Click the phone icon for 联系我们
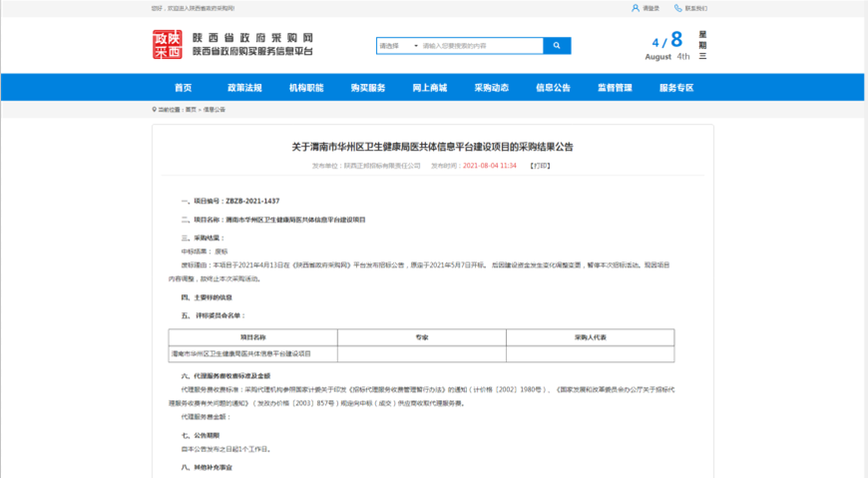Viewport: 868px width, 478px height. 678,8
